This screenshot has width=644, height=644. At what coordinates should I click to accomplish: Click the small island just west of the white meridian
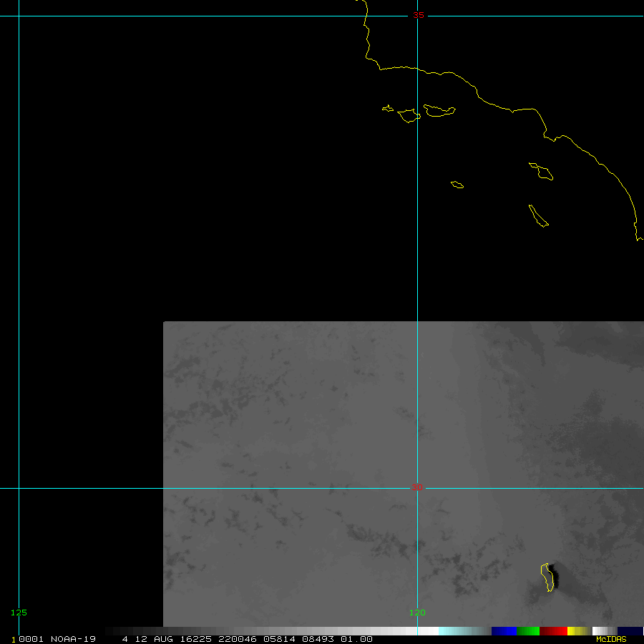(409, 114)
